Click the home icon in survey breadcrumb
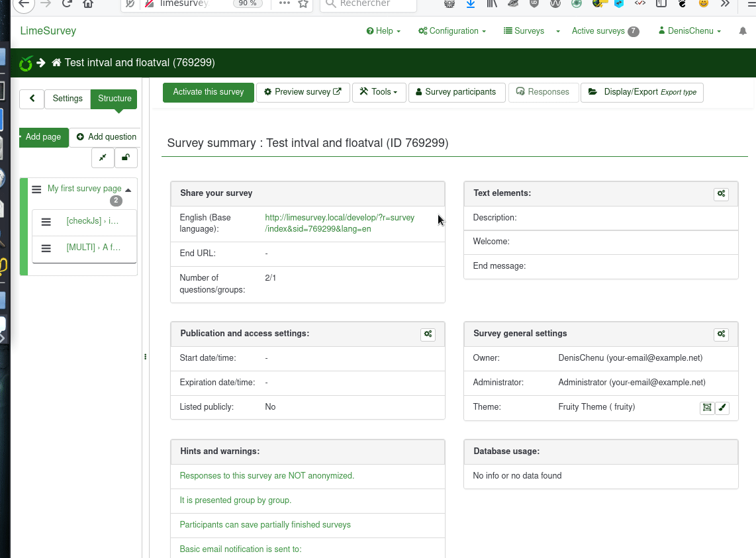The width and height of the screenshot is (756, 558). coord(56,63)
